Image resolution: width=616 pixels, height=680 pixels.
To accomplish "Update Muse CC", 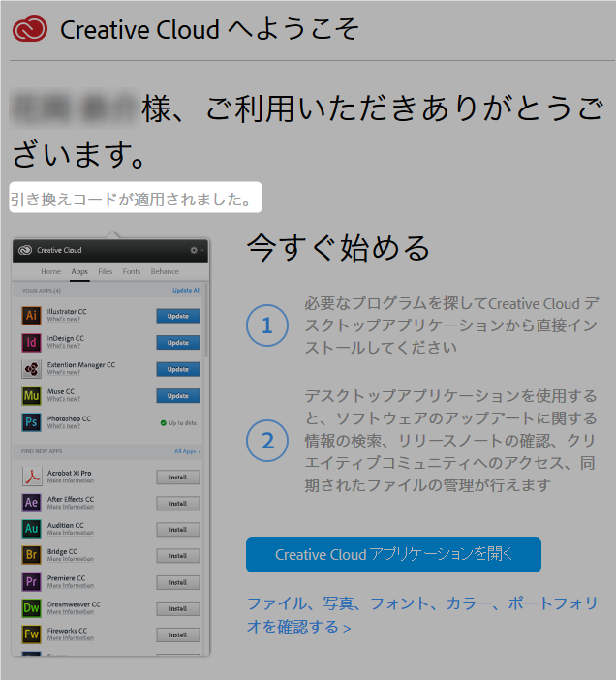I will [178, 396].
